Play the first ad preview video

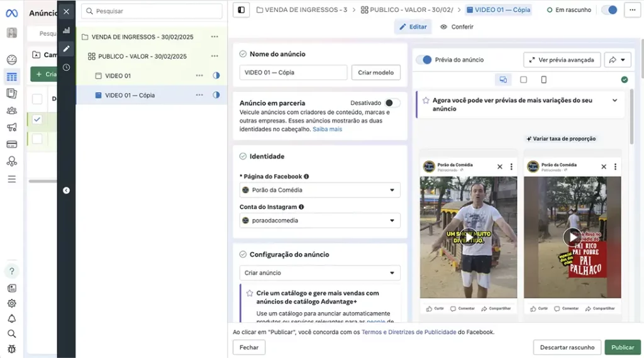click(x=468, y=237)
